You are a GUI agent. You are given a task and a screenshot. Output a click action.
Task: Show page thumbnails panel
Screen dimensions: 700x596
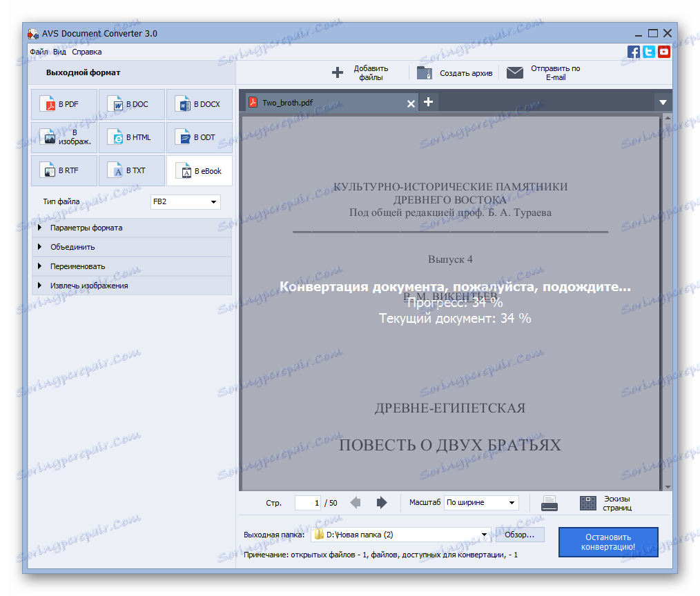click(x=606, y=503)
